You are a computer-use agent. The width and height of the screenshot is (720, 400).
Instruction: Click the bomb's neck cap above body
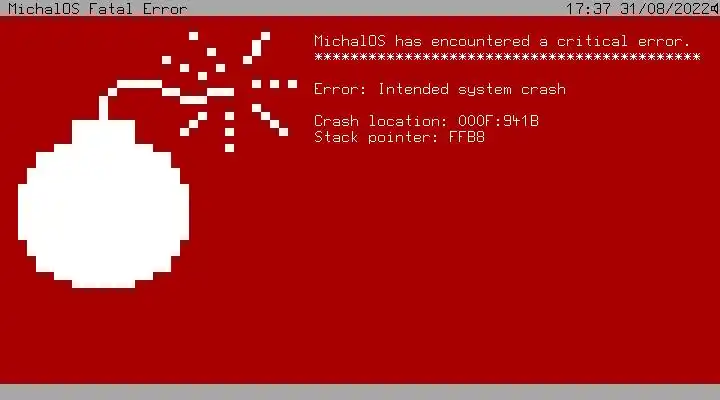tap(103, 132)
